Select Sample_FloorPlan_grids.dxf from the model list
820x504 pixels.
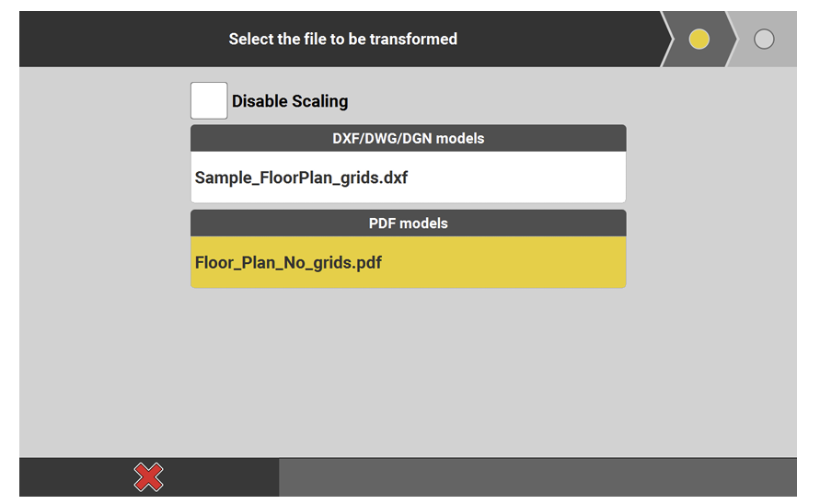(301, 178)
